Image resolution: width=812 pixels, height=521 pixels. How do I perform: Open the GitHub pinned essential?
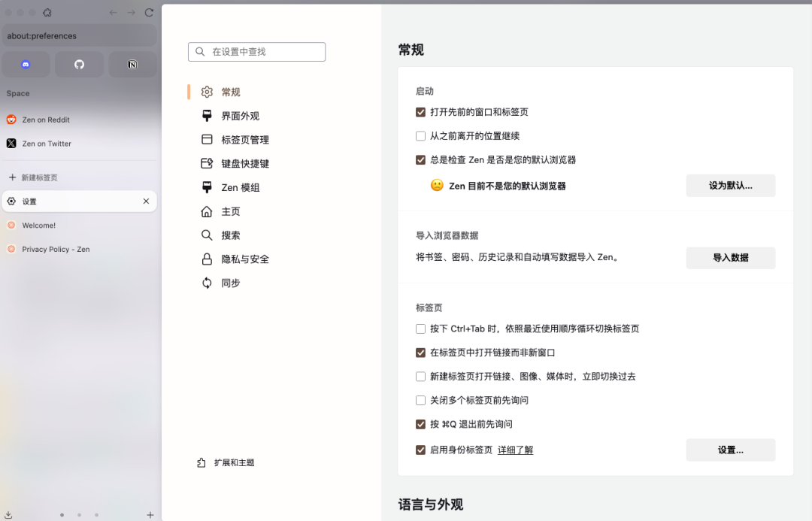[x=79, y=64]
